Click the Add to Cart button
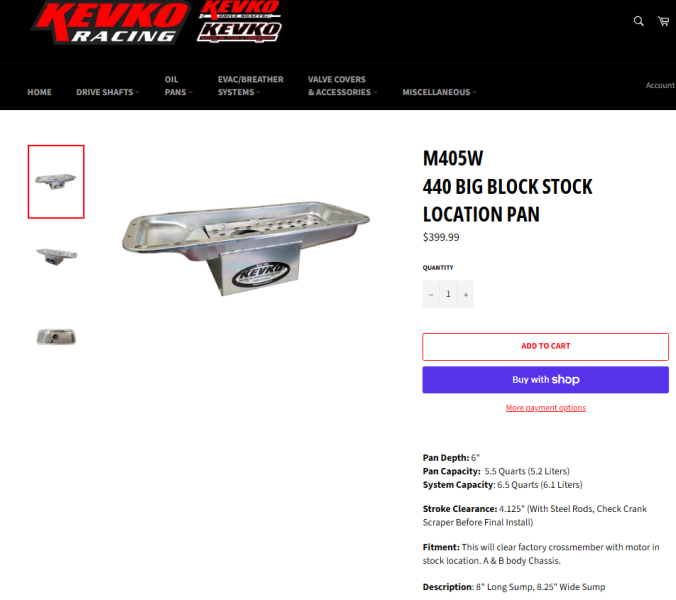This screenshot has width=676, height=600. tap(545, 347)
